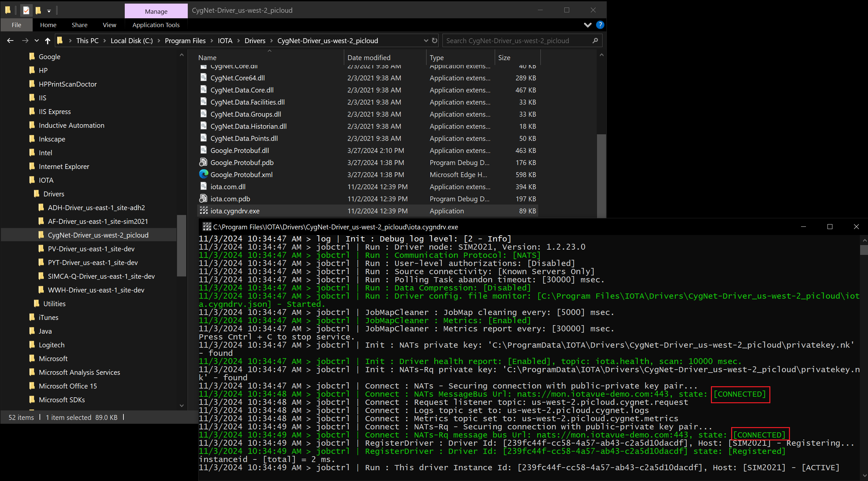Open Customize Quick Access Toolbar dropdown

[x=49, y=11]
